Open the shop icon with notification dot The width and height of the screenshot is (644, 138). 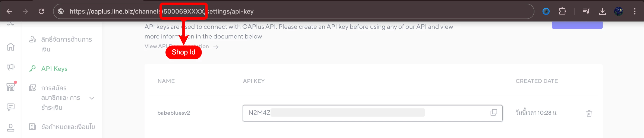[10, 87]
